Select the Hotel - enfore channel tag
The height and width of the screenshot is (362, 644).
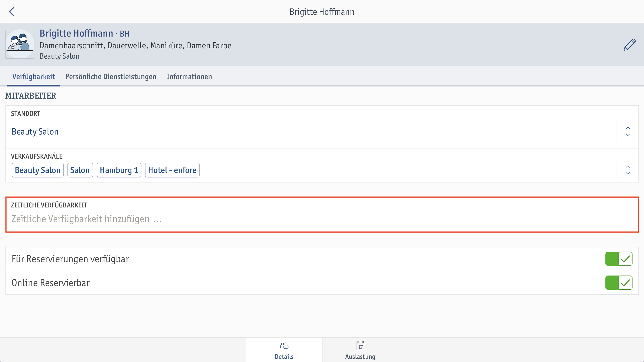pos(172,170)
